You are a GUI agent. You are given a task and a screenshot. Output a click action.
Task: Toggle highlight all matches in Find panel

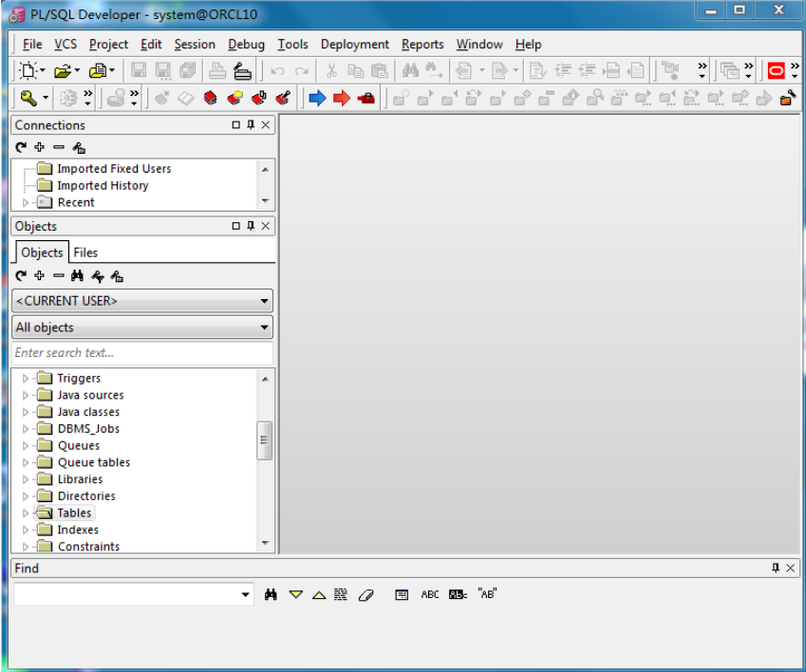[341, 594]
